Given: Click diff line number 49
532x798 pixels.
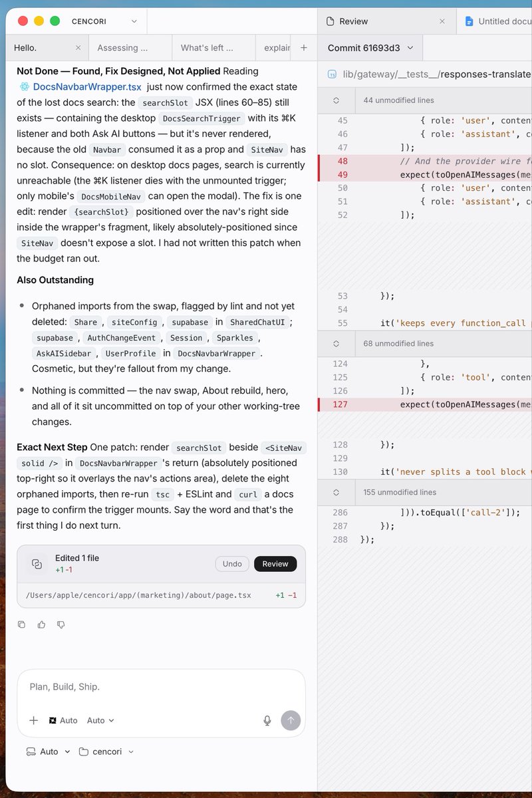Looking at the screenshot, I should point(342,175).
